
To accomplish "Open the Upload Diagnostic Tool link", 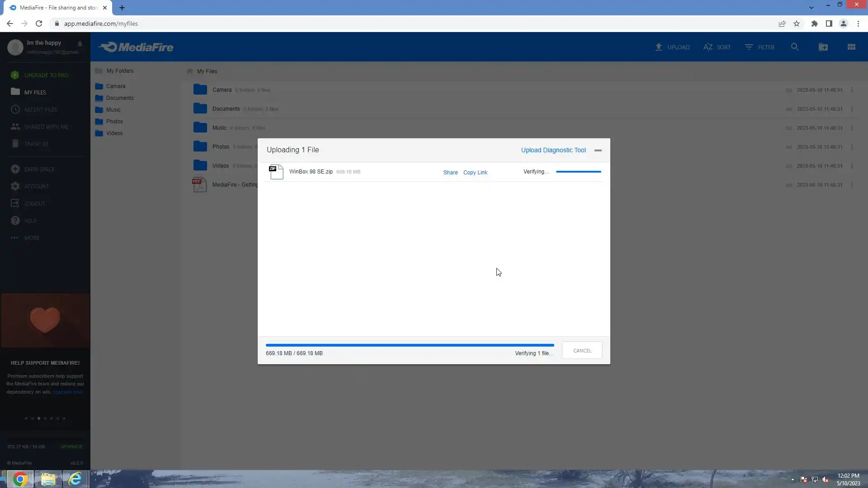I will (553, 150).
